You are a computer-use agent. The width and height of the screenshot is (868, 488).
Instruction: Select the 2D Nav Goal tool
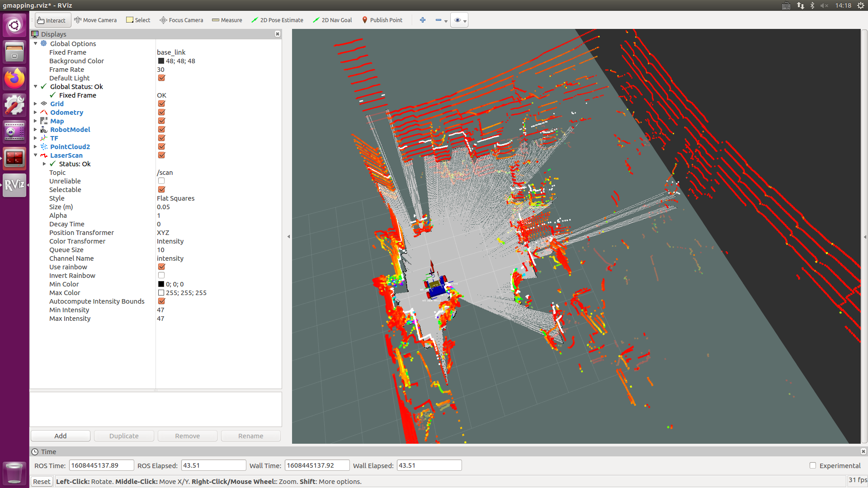click(x=332, y=20)
